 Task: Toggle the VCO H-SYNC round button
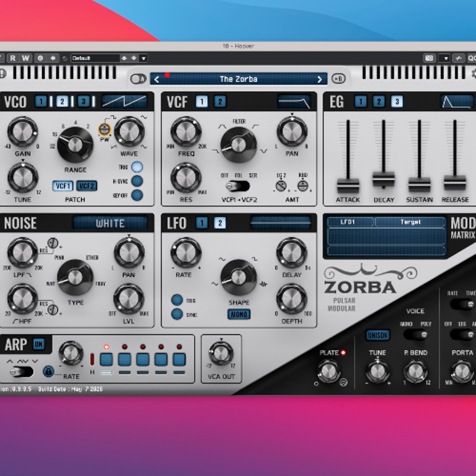click(x=137, y=181)
